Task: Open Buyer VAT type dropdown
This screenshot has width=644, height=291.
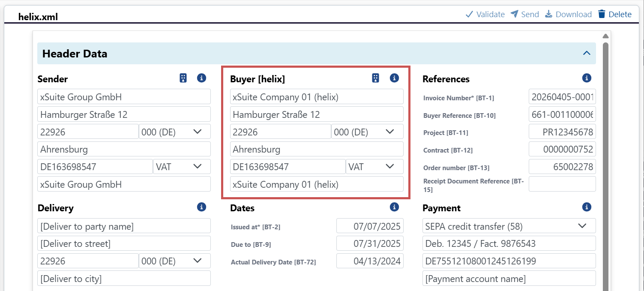Action: point(374,167)
